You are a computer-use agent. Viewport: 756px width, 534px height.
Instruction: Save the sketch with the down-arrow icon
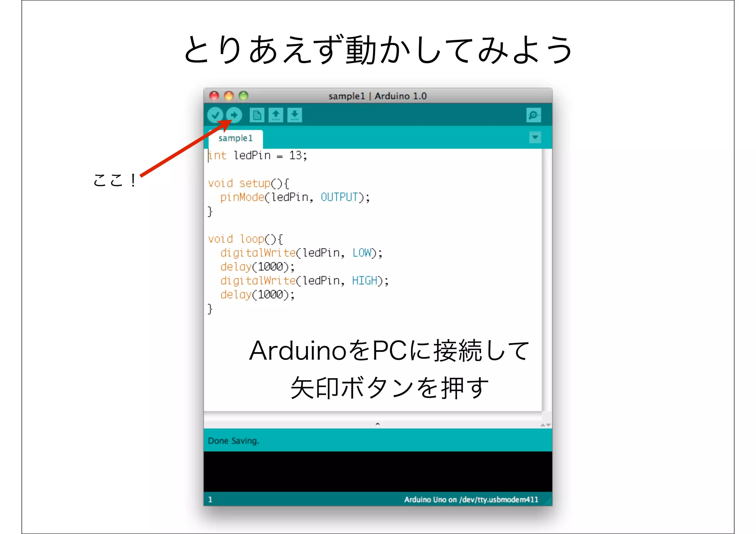295,115
